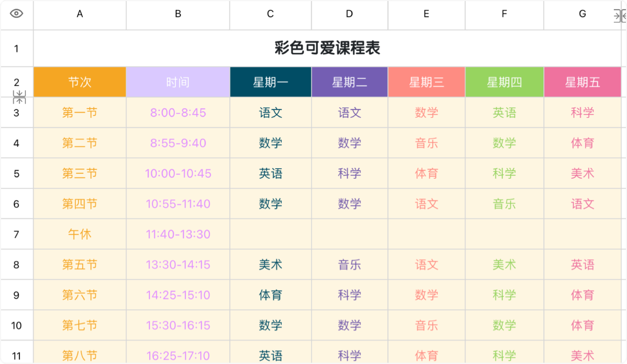Select row 1 header

[16, 49]
